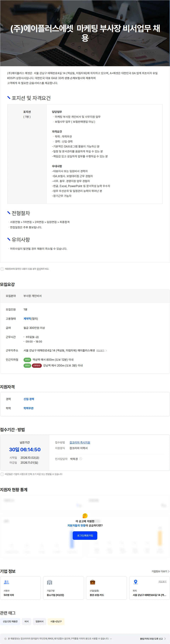Image resolution: width=170 pixels, height=644 pixels.
Task: Click the 지원자 현황 통계 heading
Action: [14, 490]
